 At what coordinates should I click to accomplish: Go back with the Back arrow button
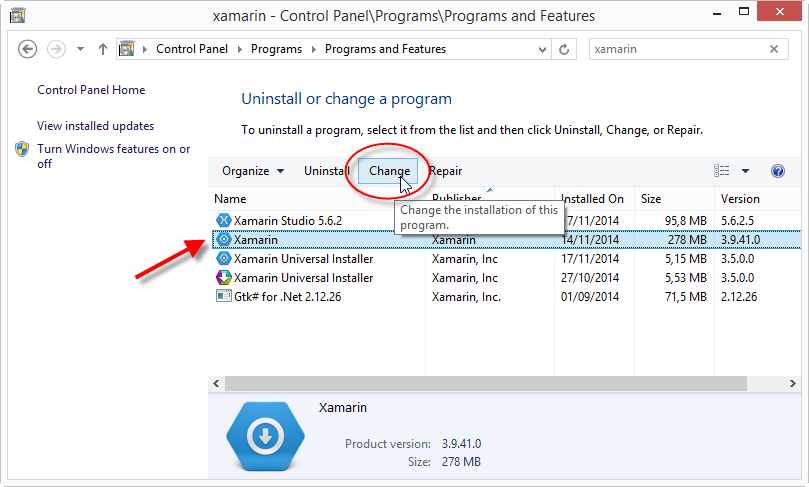(x=27, y=49)
